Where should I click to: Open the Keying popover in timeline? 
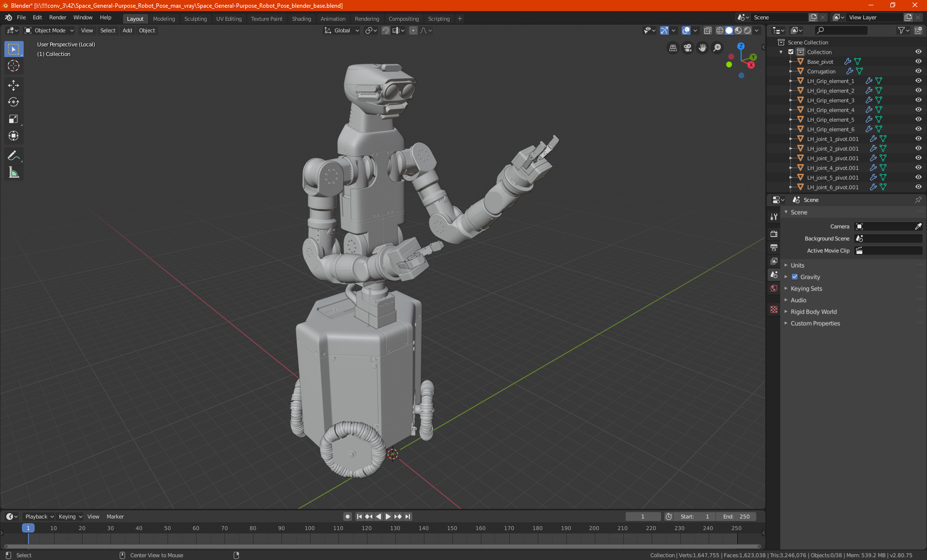tap(70, 517)
